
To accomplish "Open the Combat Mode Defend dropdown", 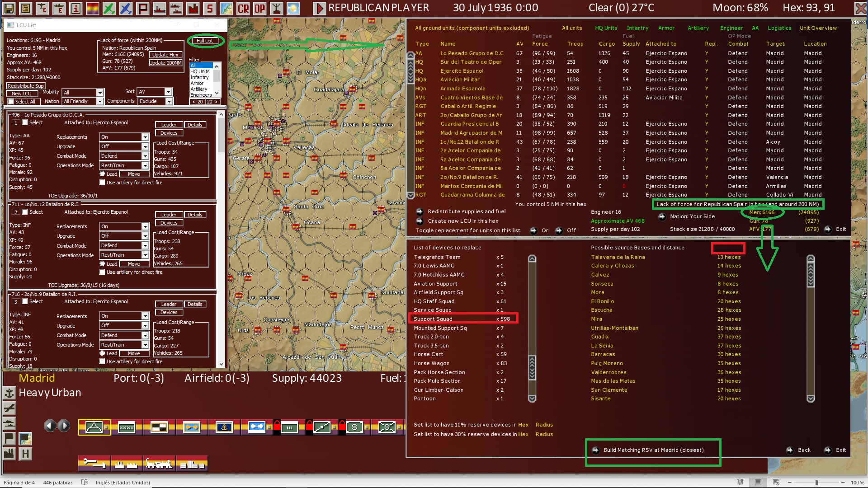I will click(124, 155).
